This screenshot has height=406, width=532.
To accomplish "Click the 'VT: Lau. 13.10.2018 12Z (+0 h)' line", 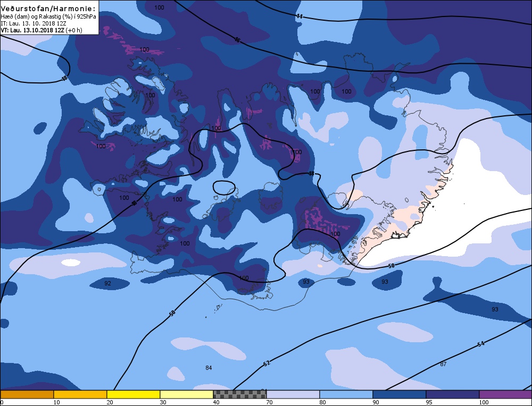I will pos(41,30).
